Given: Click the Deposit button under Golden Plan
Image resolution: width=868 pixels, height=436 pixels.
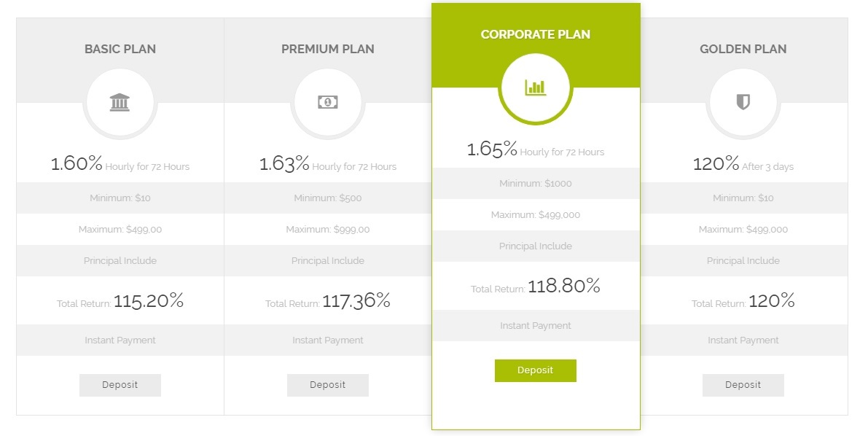Looking at the screenshot, I should [743, 385].
